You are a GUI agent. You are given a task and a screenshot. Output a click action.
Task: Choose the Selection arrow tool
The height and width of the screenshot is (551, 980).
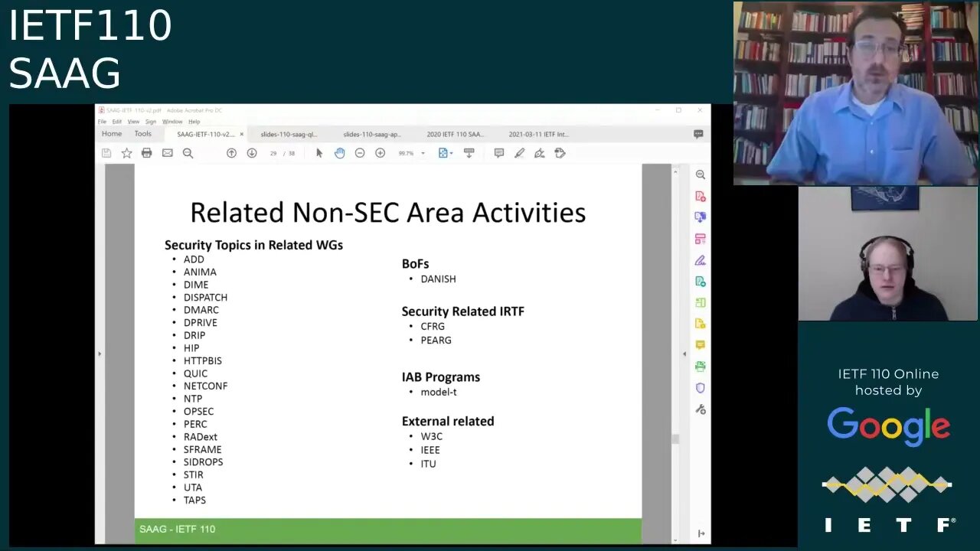click(319, 153)
